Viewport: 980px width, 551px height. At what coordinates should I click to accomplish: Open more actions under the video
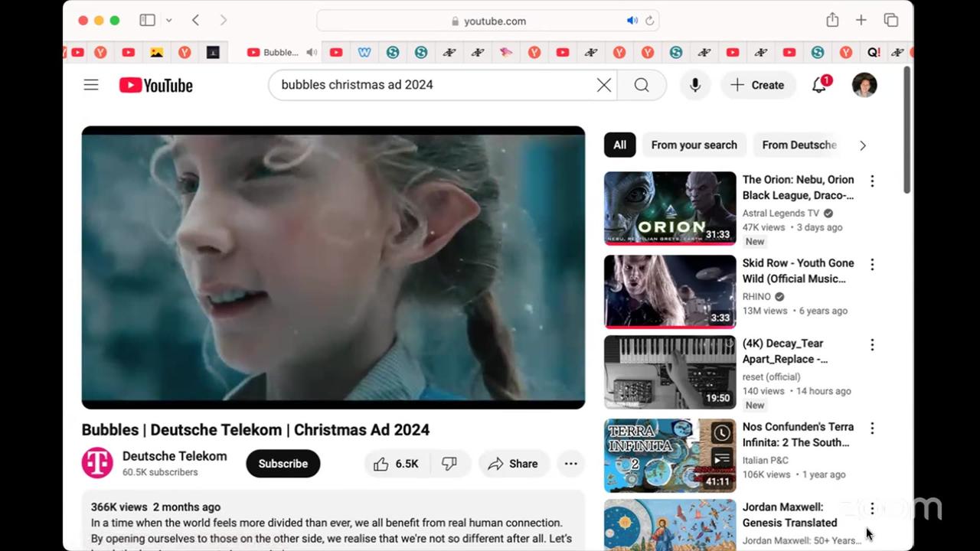(x=571, y=464)
